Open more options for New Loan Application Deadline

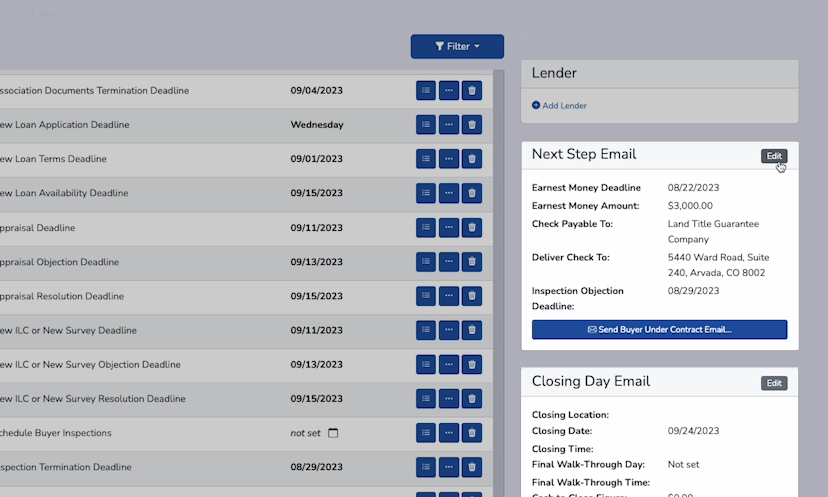[x=449, y=125]
